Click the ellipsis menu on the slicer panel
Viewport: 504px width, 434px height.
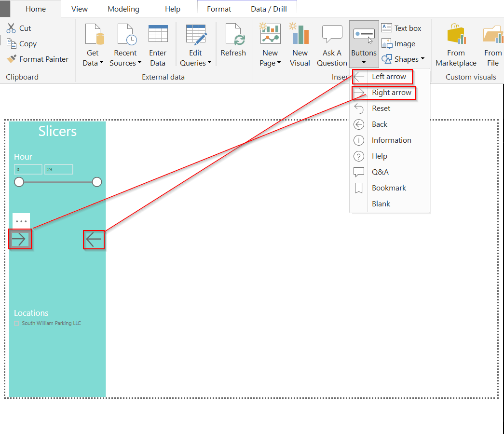(x=20, y=220)
